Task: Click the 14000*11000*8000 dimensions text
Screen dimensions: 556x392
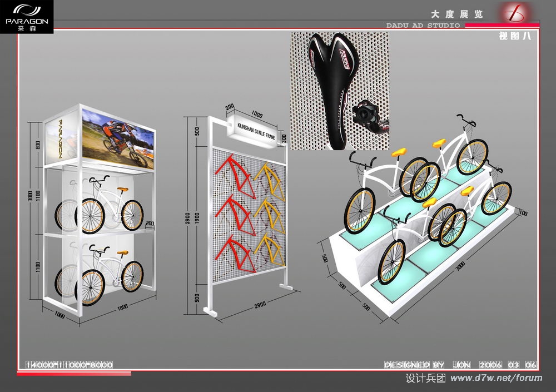Action: point(69,365)
